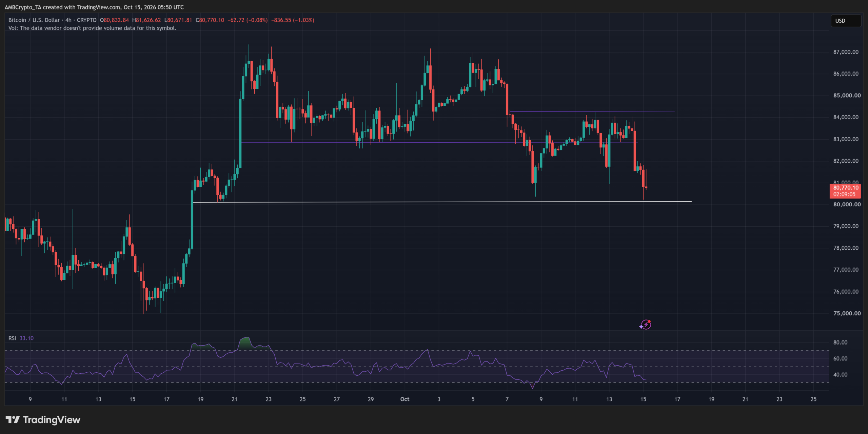
Task: Click the Bitcoin / U.S. Dollar symbol title
Action: click(x=34, y=20)
